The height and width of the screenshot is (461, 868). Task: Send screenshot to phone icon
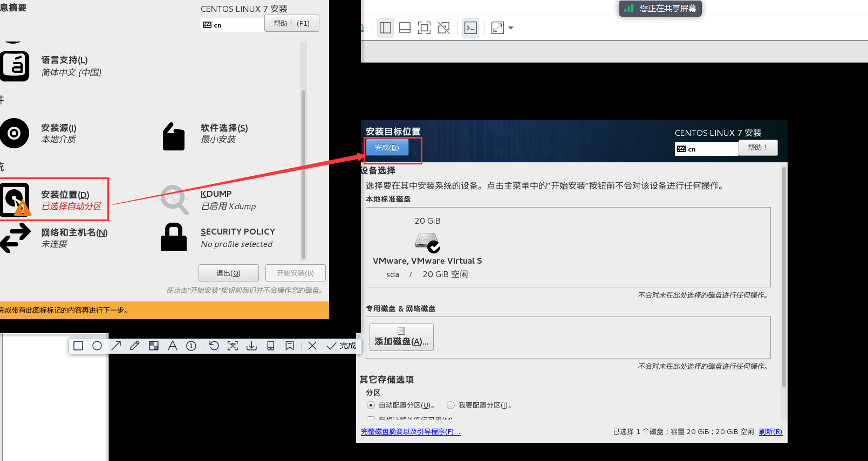pyautogui.click(x=271, y=346)
